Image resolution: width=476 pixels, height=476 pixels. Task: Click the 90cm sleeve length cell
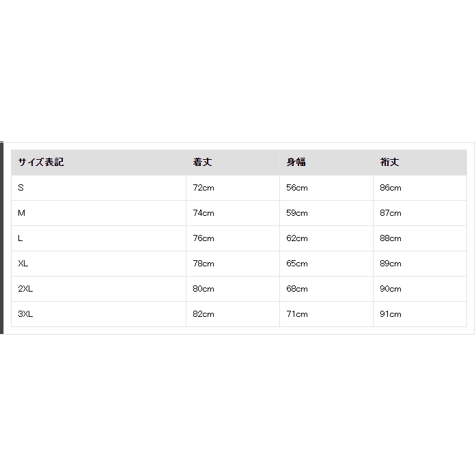click(391, 289)
